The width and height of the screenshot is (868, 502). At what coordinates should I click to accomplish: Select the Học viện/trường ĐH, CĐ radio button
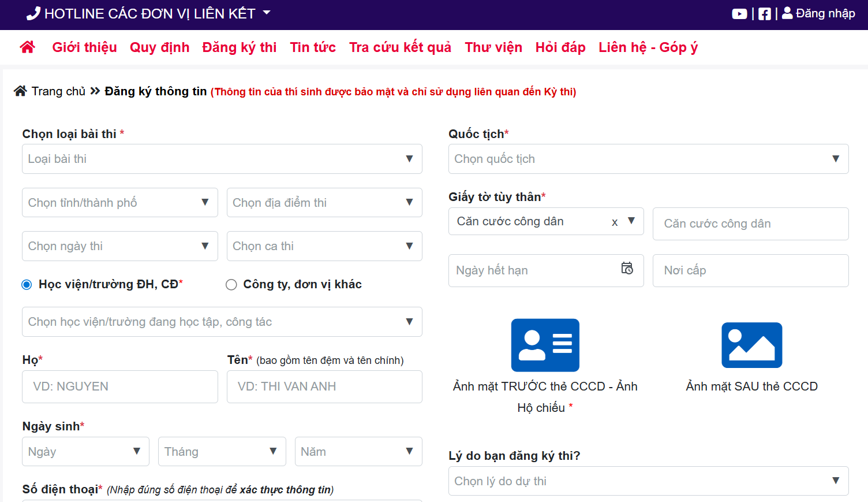tap(27, 285)
